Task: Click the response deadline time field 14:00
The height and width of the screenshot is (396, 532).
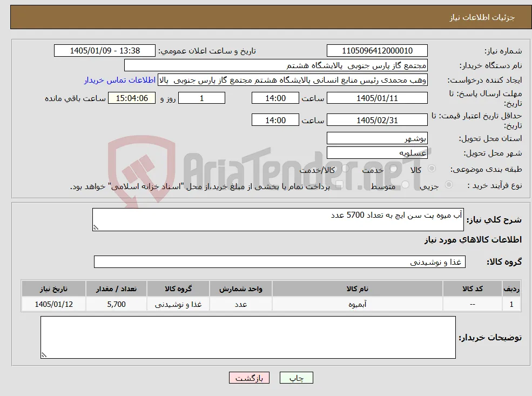Action: pyautogui.click(x=275, y=98)
